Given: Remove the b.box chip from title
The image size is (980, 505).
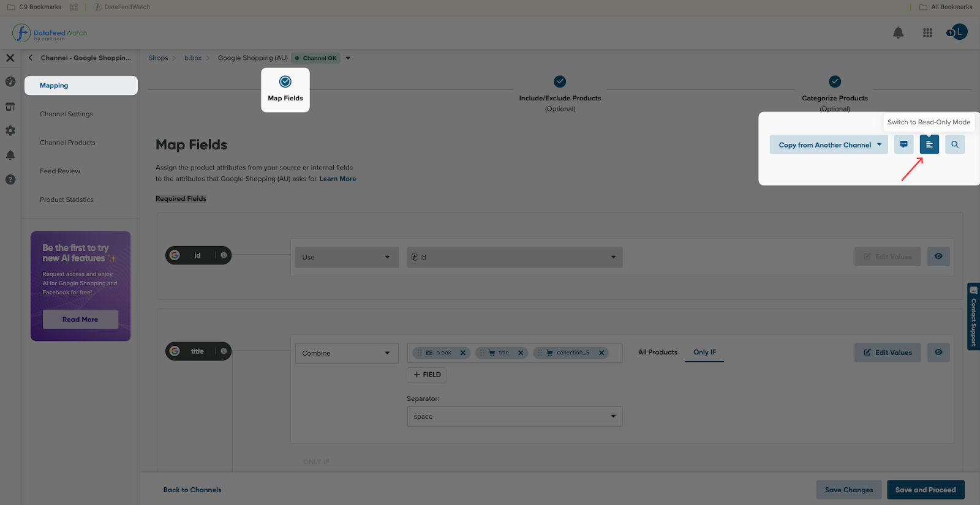Looking at the screenshot, I should [x=463, y=353].
